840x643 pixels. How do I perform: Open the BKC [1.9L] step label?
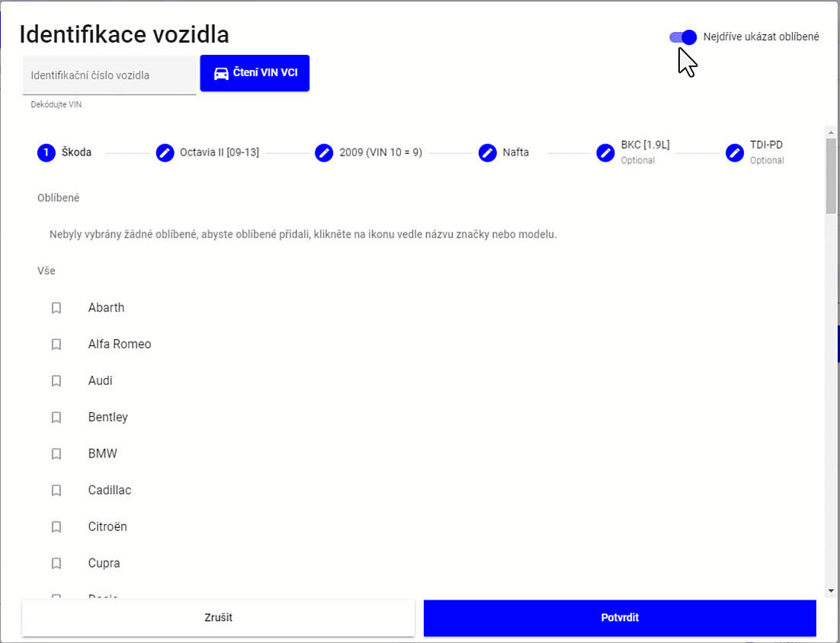click(x=645, y=145)
